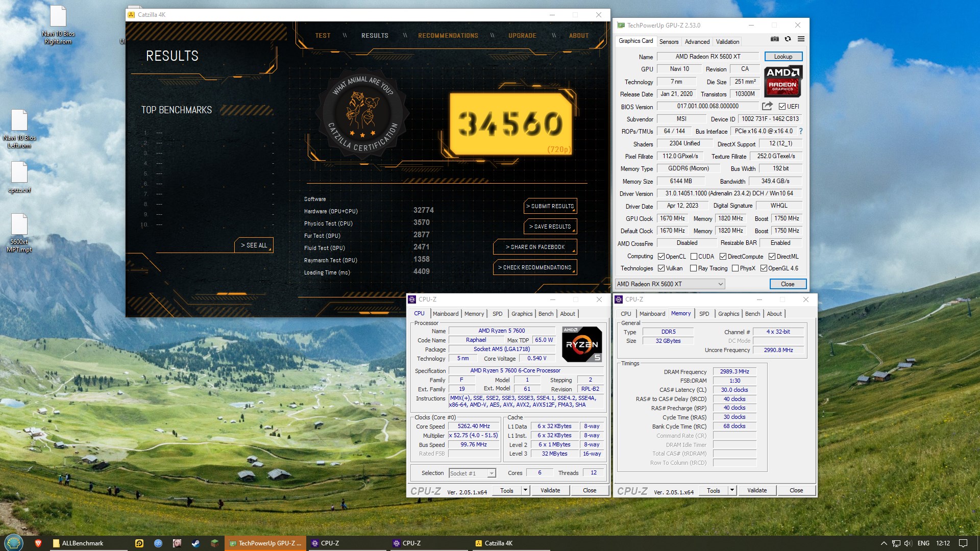
Task: Click SEE ALL under Top Benchmarks
Action: [x=254, y=245]
